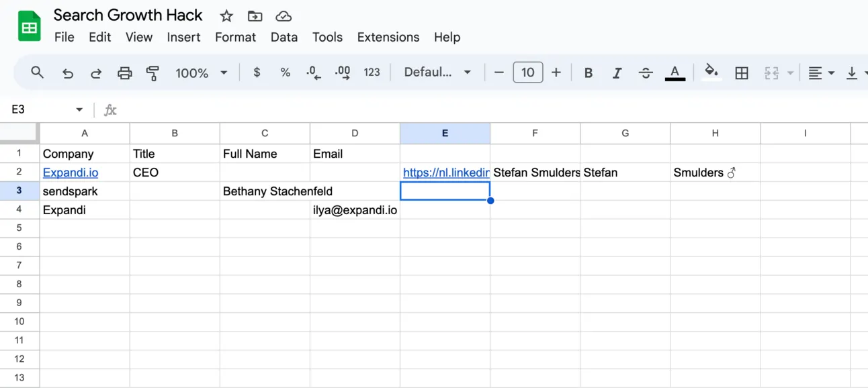Select column A header
Screen dimensions: 868x388
(x=85, y=134)
